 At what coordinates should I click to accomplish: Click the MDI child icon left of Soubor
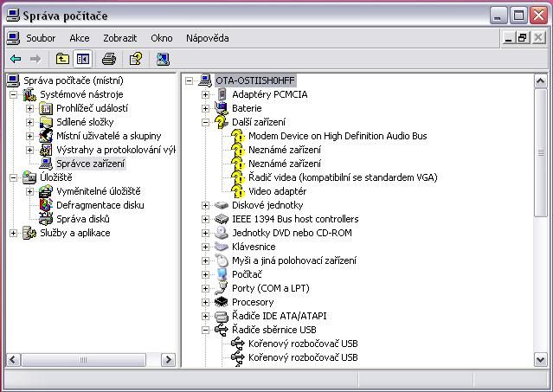point(13,38)
